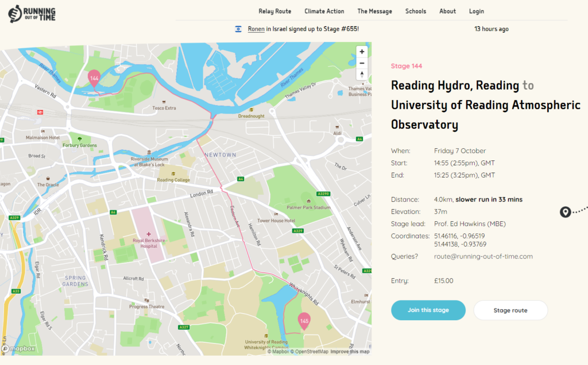Screen dimensions: 588x365
Task: Open the Climate Action page
Action: 324,11
